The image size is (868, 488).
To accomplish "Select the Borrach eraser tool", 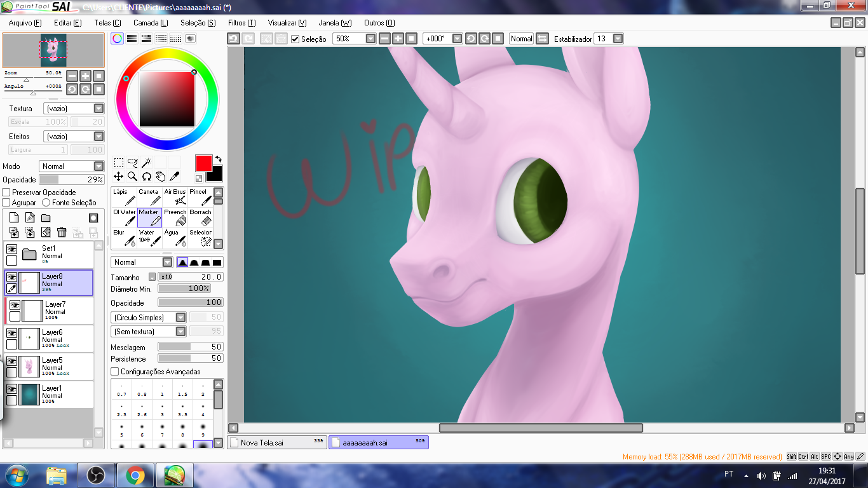I will tap(200, 217).
